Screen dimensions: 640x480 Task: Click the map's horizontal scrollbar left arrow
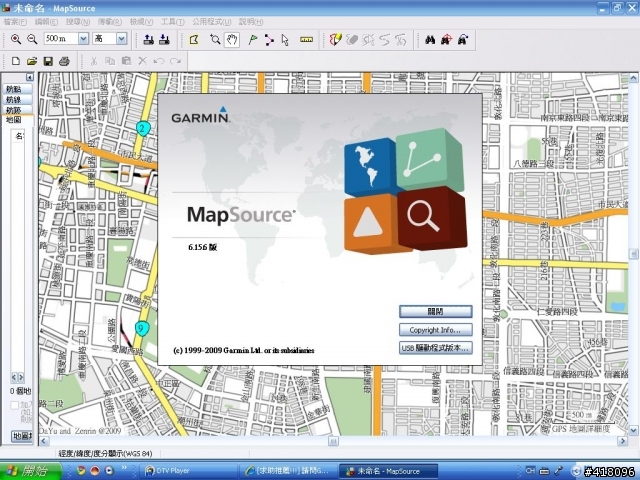43,441
